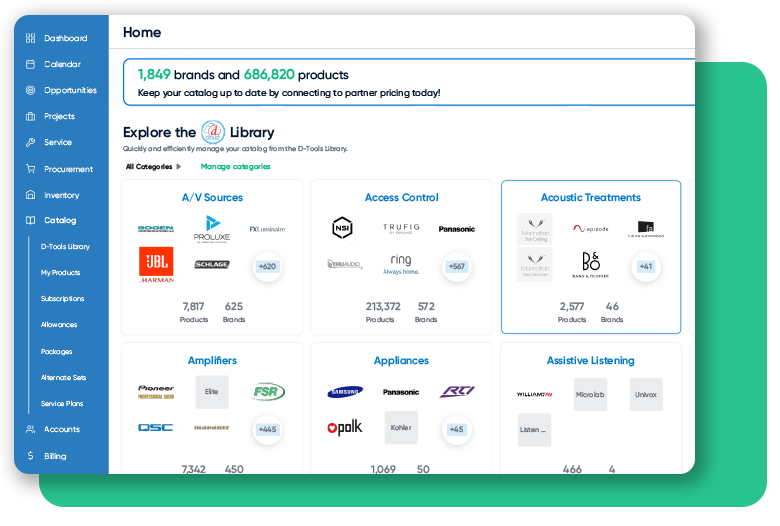
Task: Click the Service wrench icon
Action: 30,142
